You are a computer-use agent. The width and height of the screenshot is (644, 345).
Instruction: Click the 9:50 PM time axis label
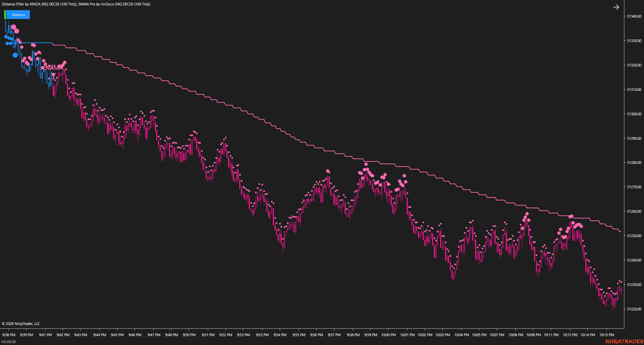tap(189, 335)
